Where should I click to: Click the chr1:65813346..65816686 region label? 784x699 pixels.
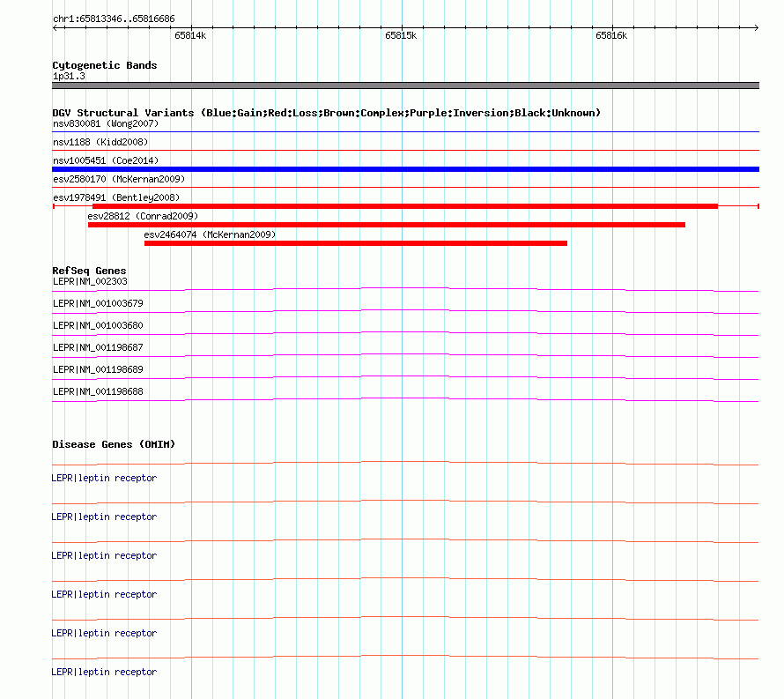(x=114, y=19)
